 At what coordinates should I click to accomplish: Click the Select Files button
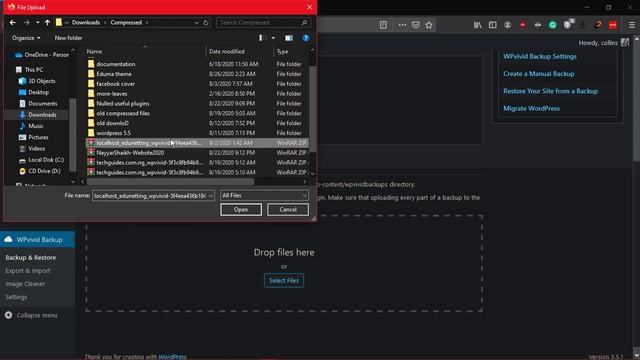click(284, 281)
